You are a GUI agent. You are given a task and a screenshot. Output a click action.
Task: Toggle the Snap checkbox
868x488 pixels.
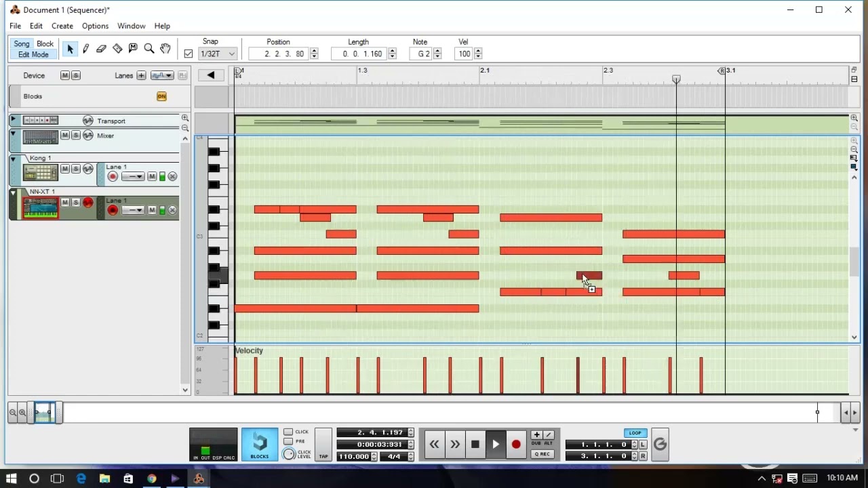coord(189,54)
